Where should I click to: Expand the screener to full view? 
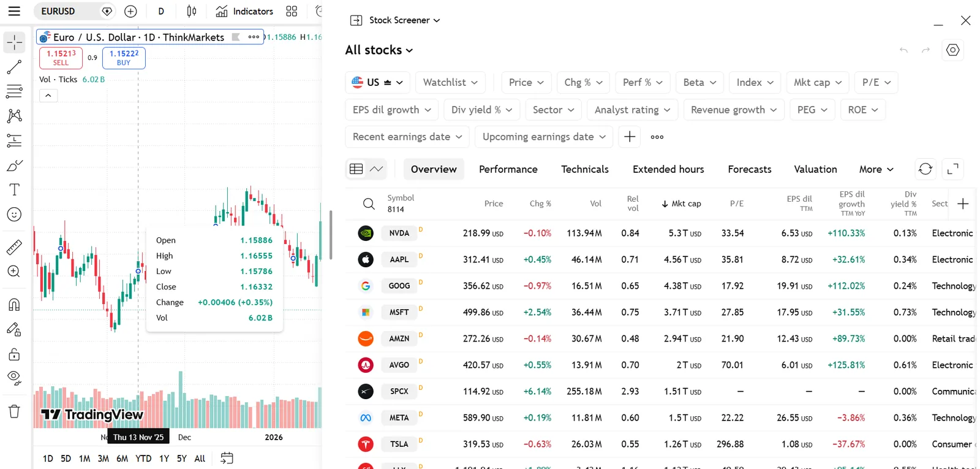(x=952, y=169)
